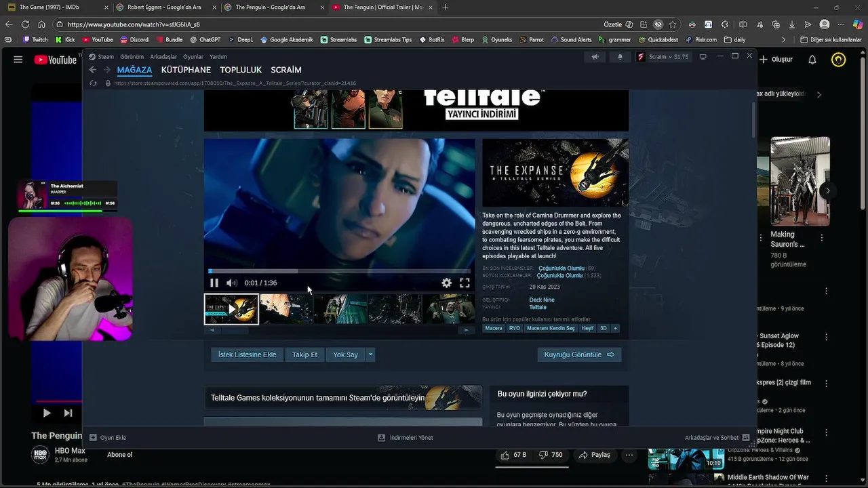Play the YouTube video
The width and height of the screenshot is (868, 488).
[46, 413]
